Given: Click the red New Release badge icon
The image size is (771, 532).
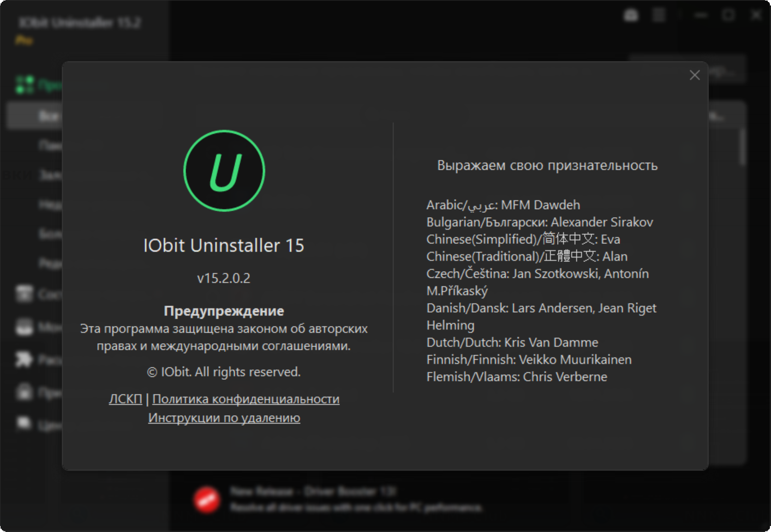Looking at the screenshot, I should (207, 499).
